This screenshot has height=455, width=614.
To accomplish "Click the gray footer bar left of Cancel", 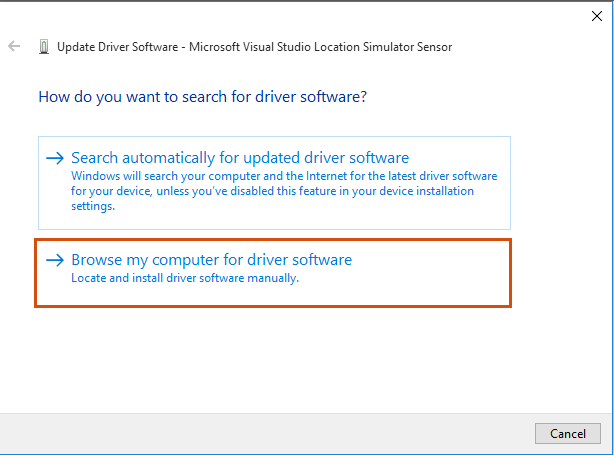I will click(x=266, y=433).
